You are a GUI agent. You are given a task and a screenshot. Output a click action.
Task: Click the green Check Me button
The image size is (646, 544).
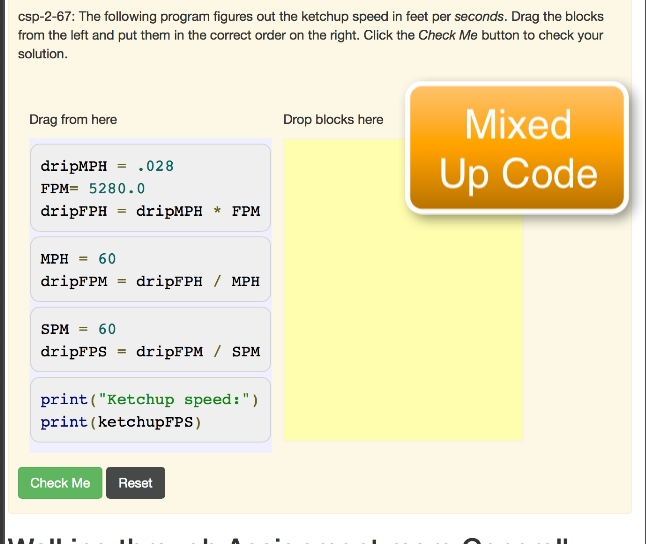click(60, 483)
